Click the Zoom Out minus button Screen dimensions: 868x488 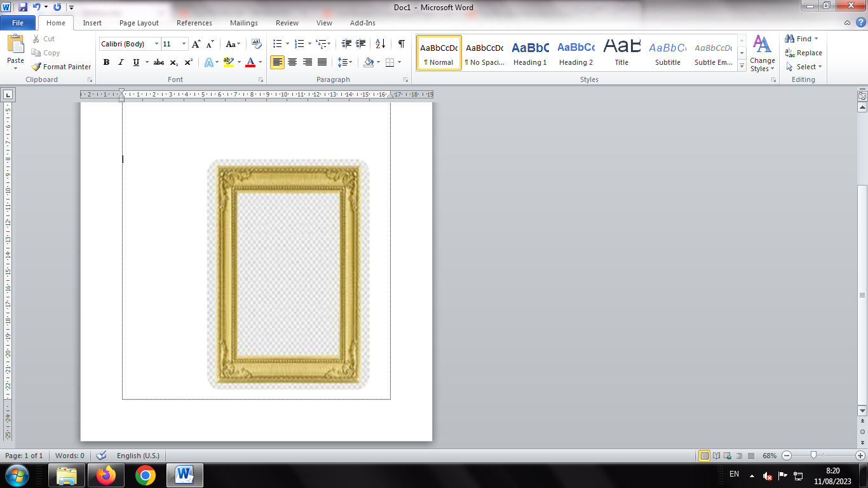click(787, 456)
